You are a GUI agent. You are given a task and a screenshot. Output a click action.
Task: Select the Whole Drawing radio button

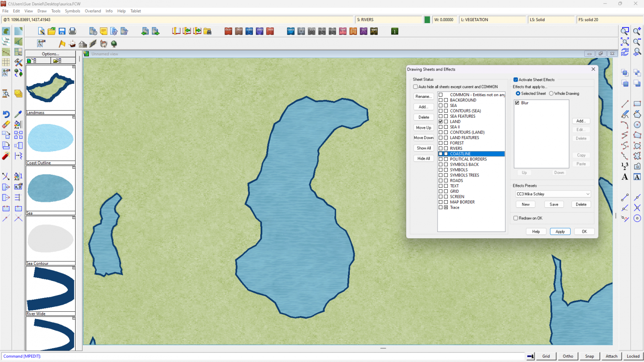[551, 94]
